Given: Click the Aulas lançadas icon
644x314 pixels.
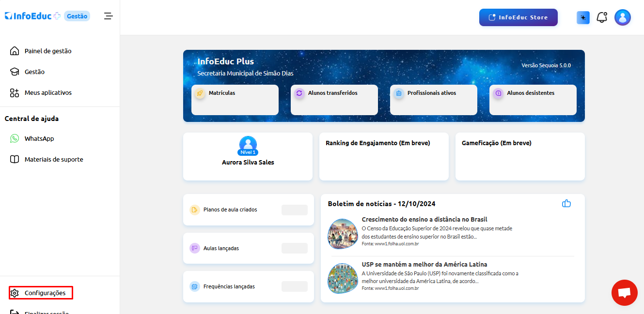Looking at the screenshot, I should (194, 248).
